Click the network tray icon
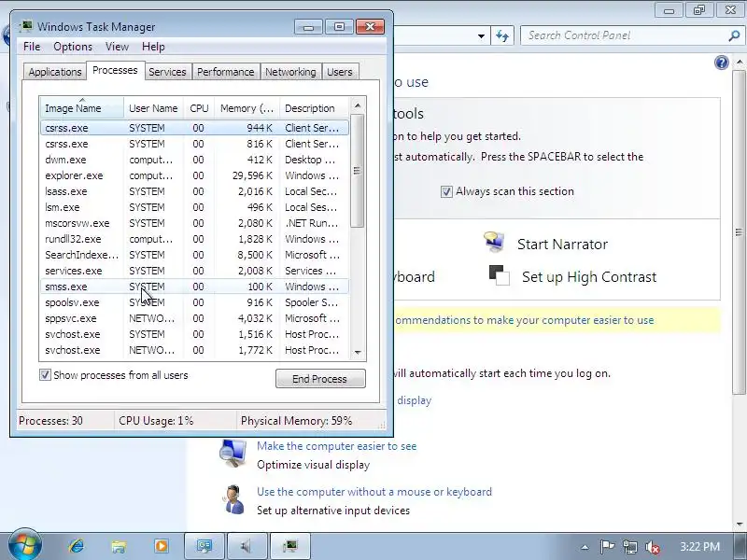Viewport: 747px width, 560px height. [x=629, y=547]
